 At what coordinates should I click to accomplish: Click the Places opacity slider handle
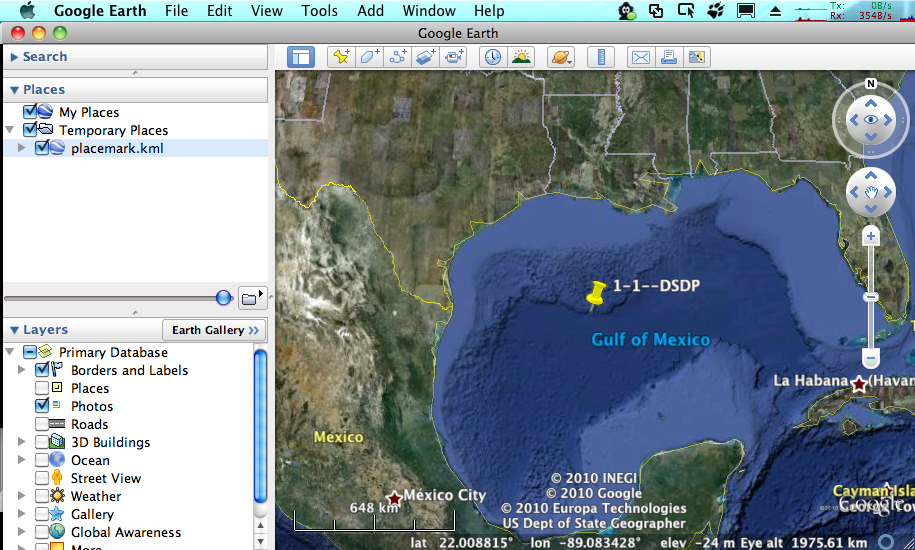(x=223, y=298)
